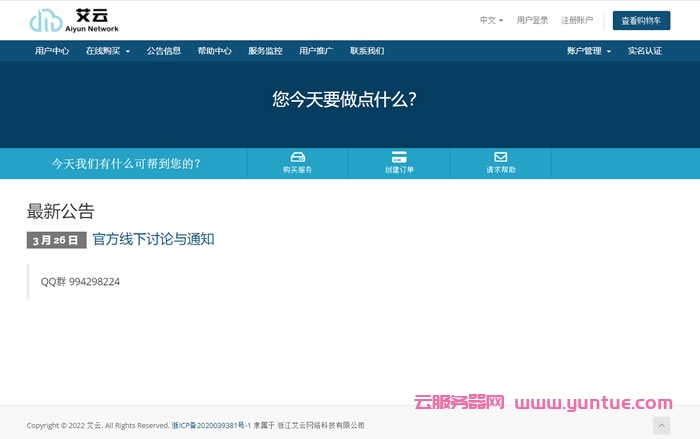The height and width of the screenshot is (439, 700).
Task: Open 用户中心 in navigation bar
Action: (52, 51)
